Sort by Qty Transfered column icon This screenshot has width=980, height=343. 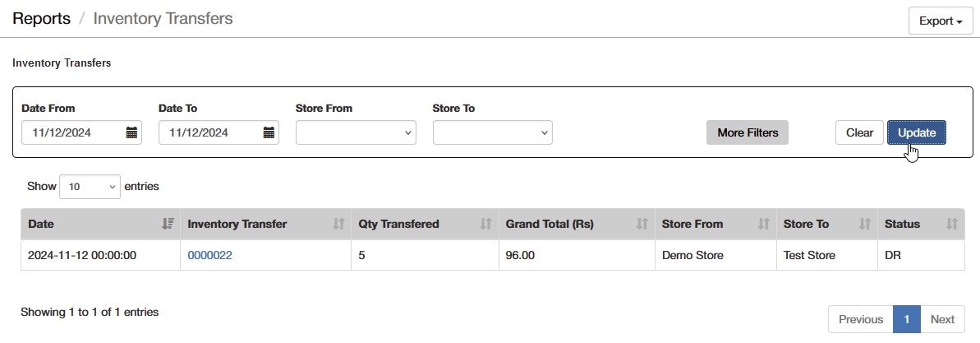pos(486,224)
